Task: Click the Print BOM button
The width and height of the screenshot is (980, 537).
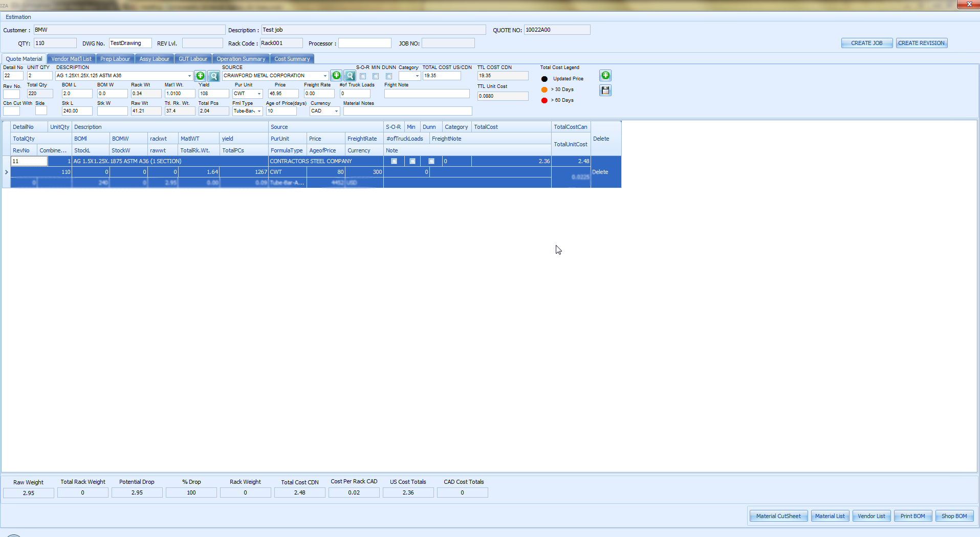Action: [x=912, y=516]
